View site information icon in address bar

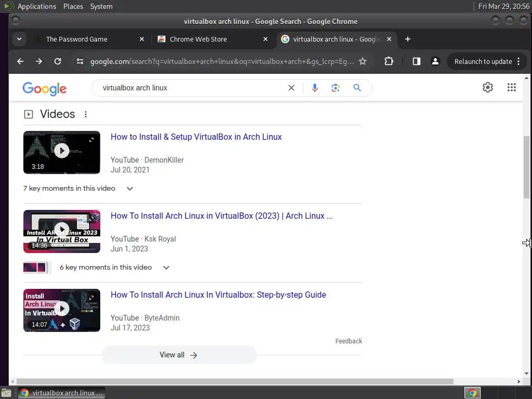[x=80, y=61]
